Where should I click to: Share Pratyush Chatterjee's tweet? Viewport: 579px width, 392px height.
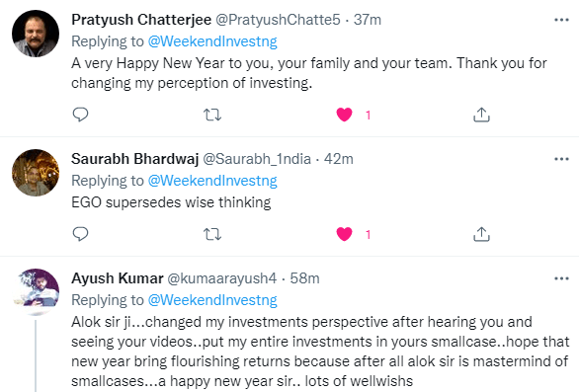[x=481, y=115]
